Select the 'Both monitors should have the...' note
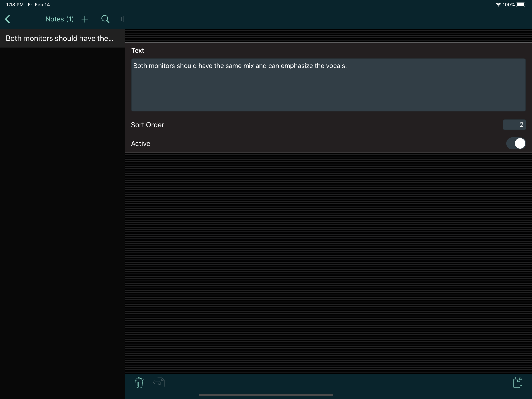This screenshot has width=532, height=399. (60, 38)
